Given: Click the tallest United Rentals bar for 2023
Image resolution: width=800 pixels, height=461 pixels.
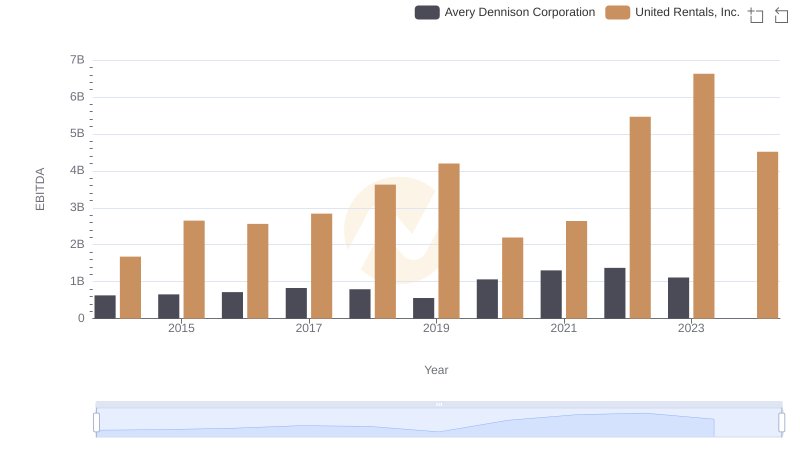Looking at the screenshot, I should click(x=704, y=196).
